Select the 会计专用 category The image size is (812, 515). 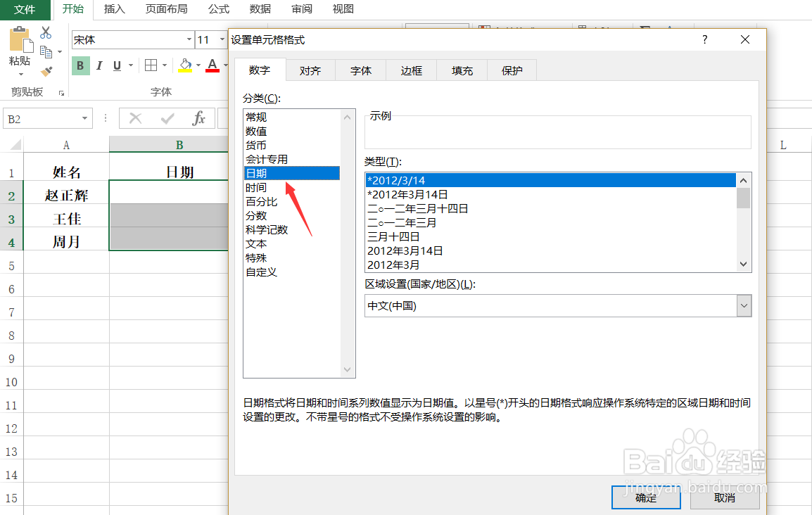point(291,159)
